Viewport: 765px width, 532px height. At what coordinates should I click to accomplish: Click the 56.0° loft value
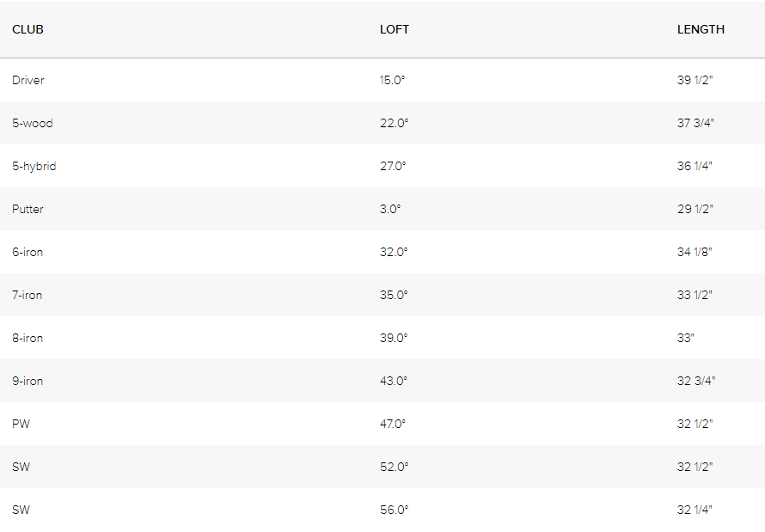[395, 510]
